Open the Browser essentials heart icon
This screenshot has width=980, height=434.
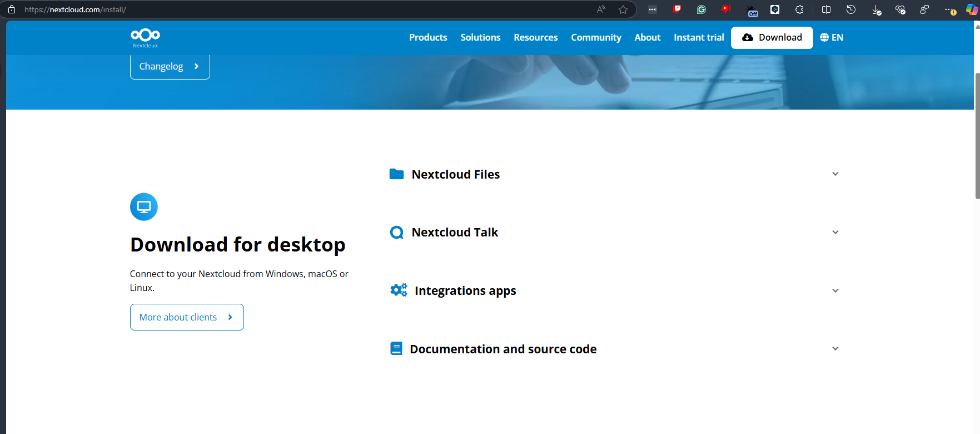coord(901,9)
